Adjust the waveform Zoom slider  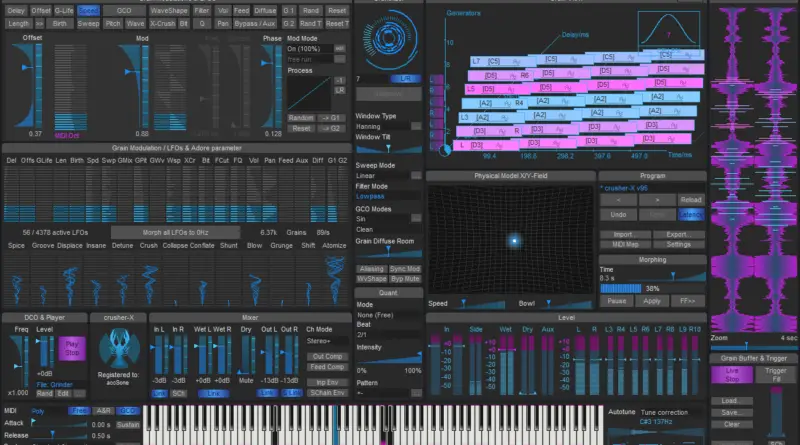[x=754, y=347]
